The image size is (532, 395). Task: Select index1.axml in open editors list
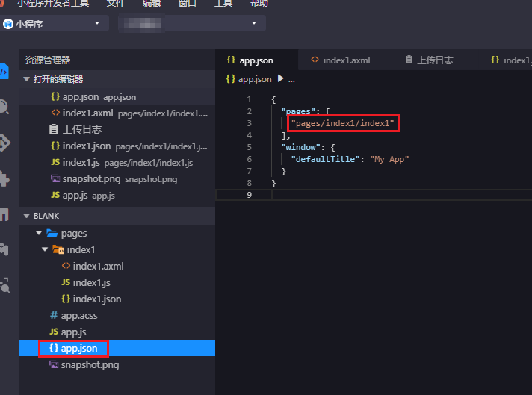117,113
